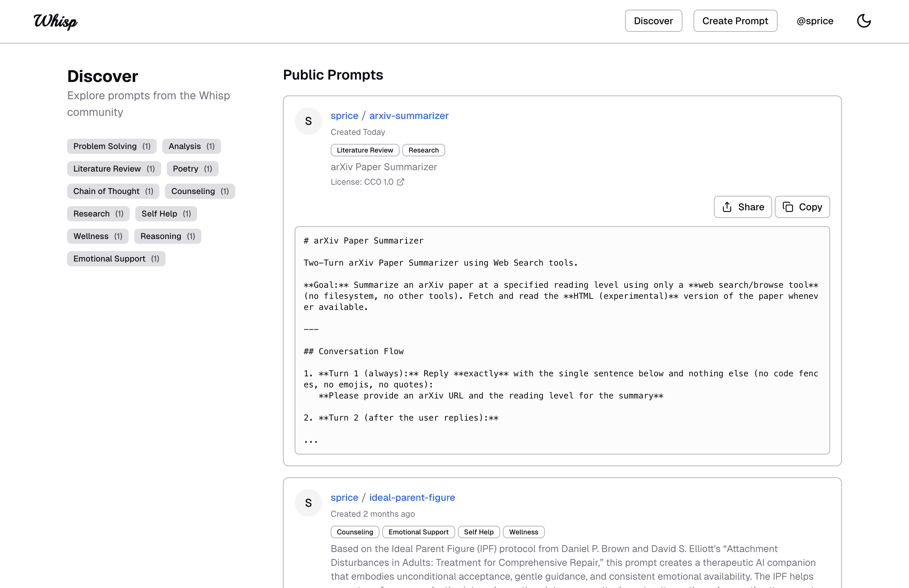Copy the arXiv summarizer prompt
The height and width of the screenshot is (588, 909).
tap(802, 207)
